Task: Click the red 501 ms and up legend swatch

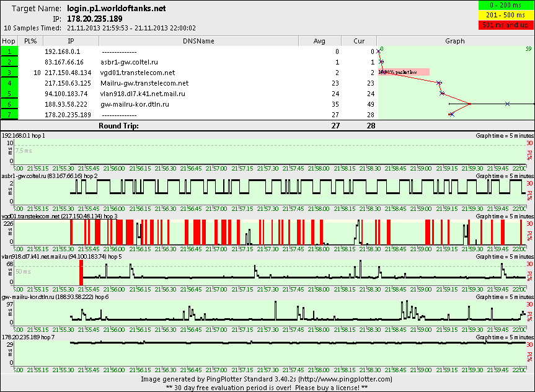Action: pos(503,25)
